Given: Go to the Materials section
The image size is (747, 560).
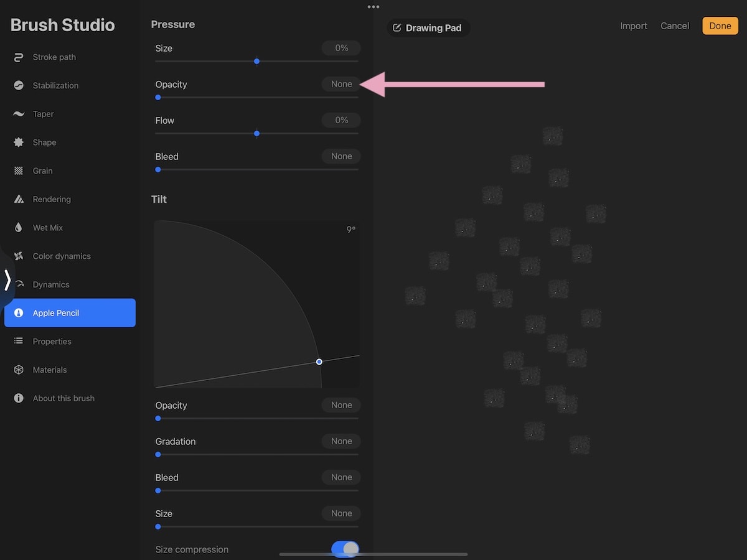Looking at the screenshot, I should pyautogui.click(x=70, y=370).
